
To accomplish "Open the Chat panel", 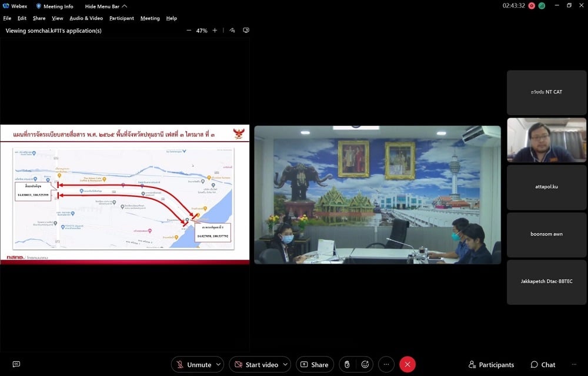I will click(543, 365).
